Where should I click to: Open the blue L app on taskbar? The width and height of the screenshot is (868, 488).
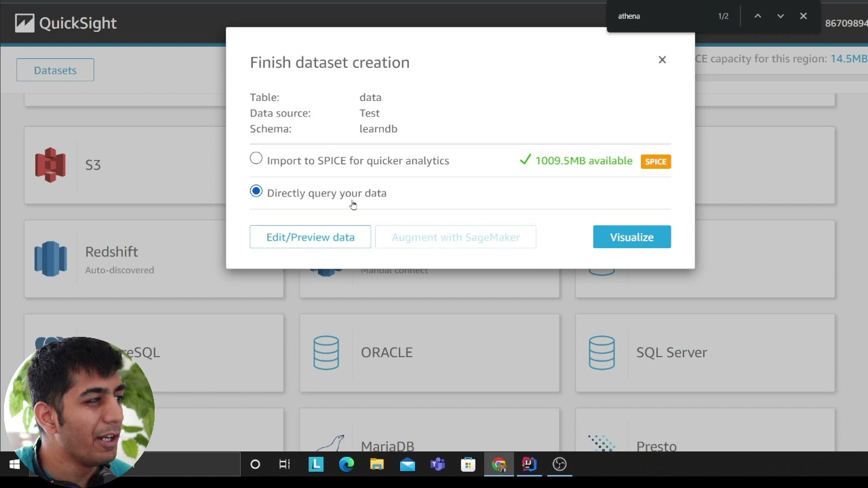[316, 464]
